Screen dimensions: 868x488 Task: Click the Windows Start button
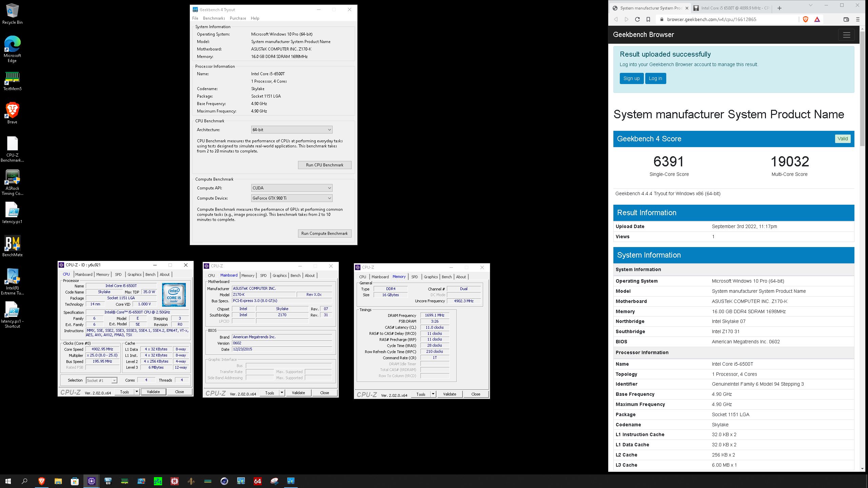[8, 481]
